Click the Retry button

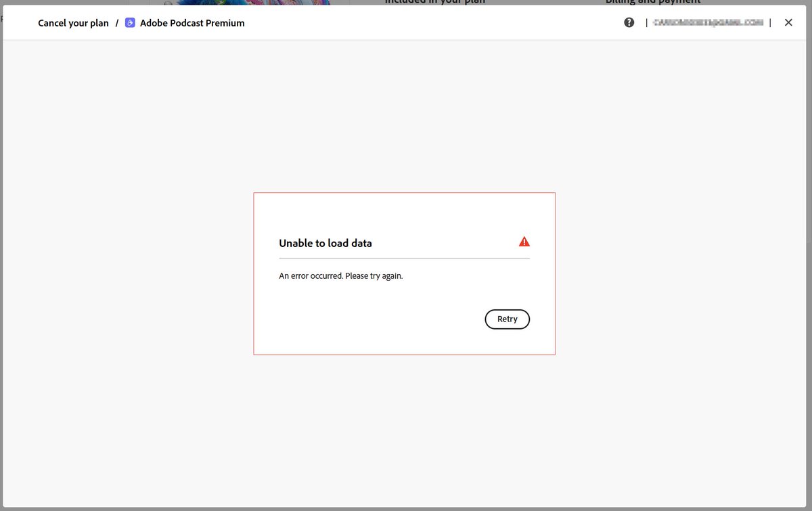point(507,319)
